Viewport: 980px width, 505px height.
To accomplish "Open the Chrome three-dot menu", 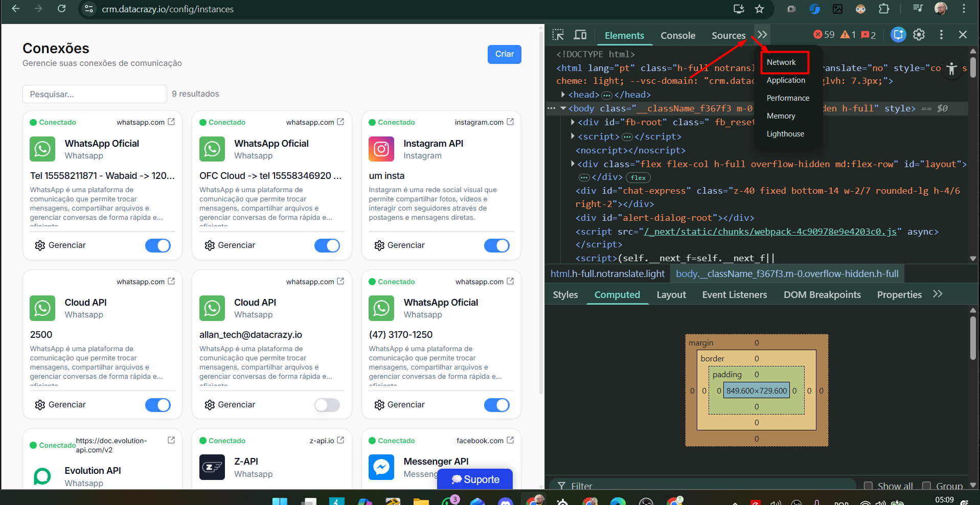I will click(964, 9).
